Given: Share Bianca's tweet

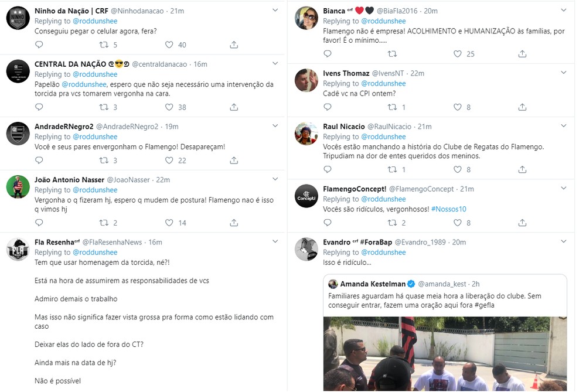Looking at the screenshot, I should (x=522, y=54).
